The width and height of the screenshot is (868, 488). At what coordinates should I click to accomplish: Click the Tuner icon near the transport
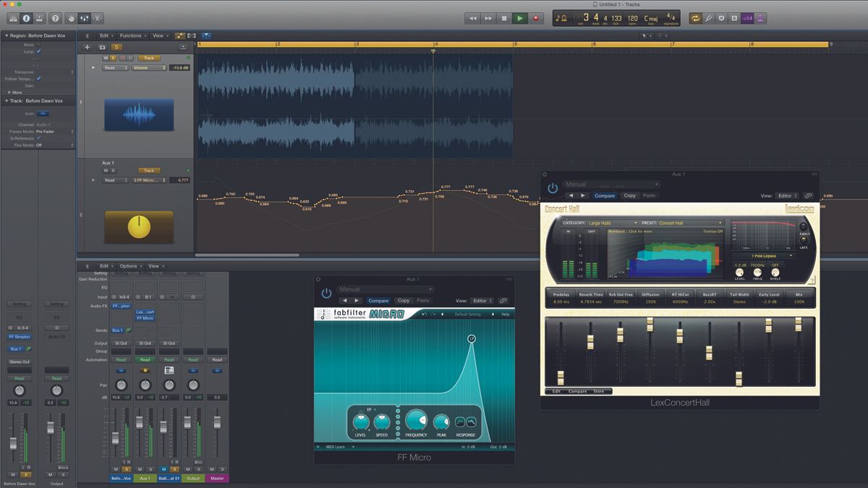709,18
